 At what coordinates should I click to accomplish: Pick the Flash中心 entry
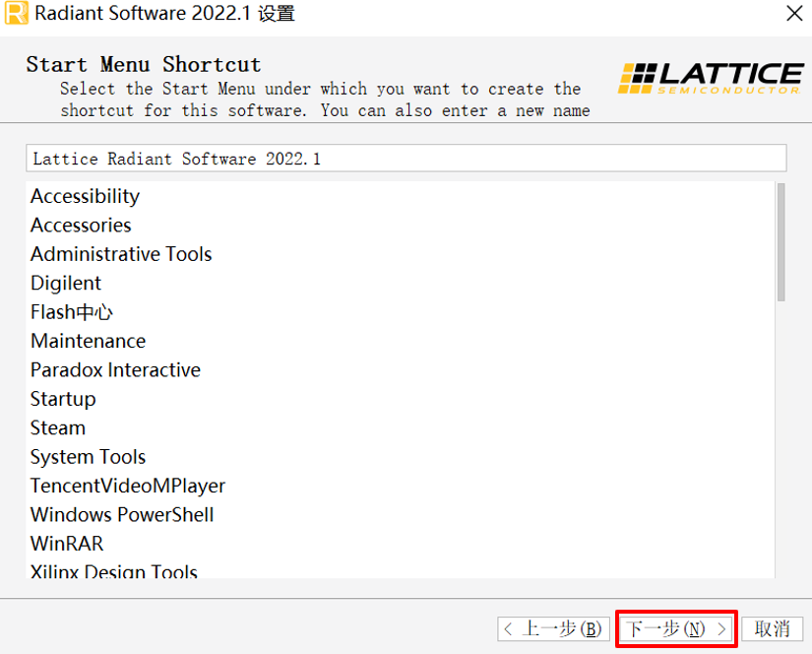pos(72,312)
